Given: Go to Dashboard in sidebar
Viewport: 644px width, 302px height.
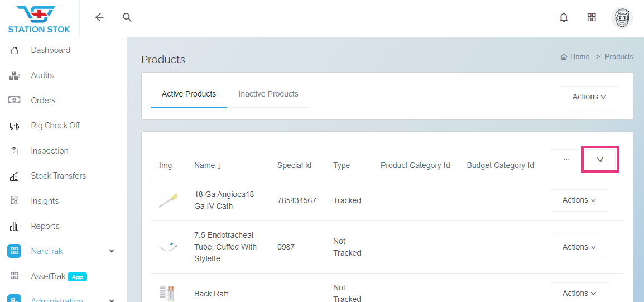Looking at the screenshot, I should click(x=51, y=50).
